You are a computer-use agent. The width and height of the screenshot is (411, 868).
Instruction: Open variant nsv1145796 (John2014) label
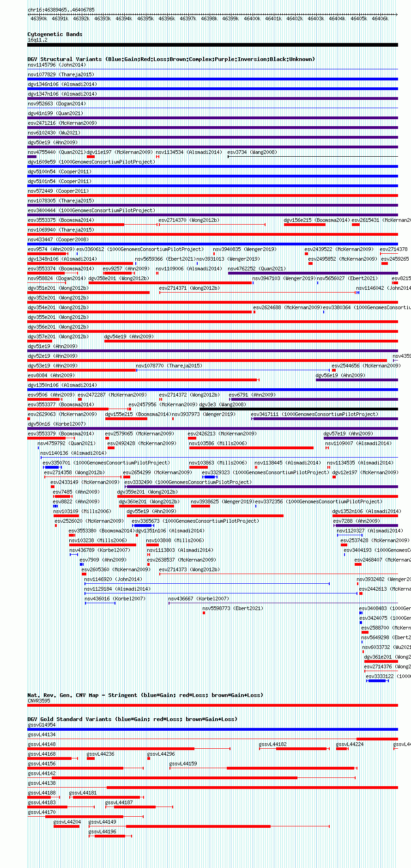[57, 65]
